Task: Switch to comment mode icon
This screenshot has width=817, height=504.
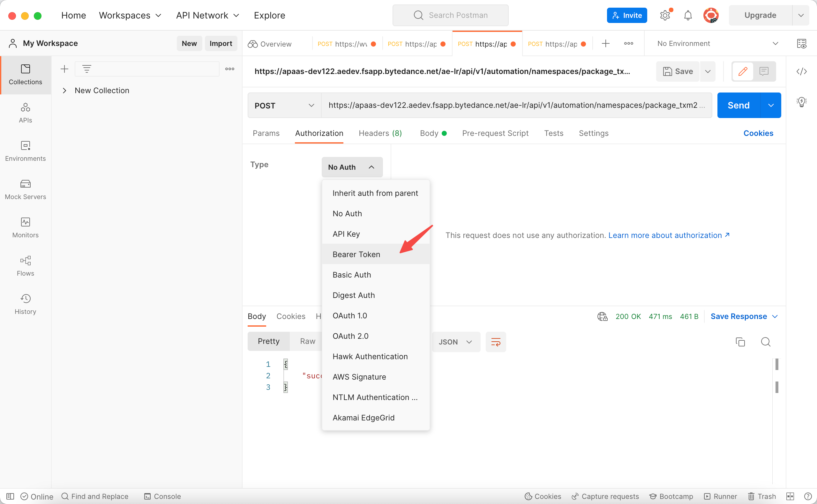Action: click(764, 71)
